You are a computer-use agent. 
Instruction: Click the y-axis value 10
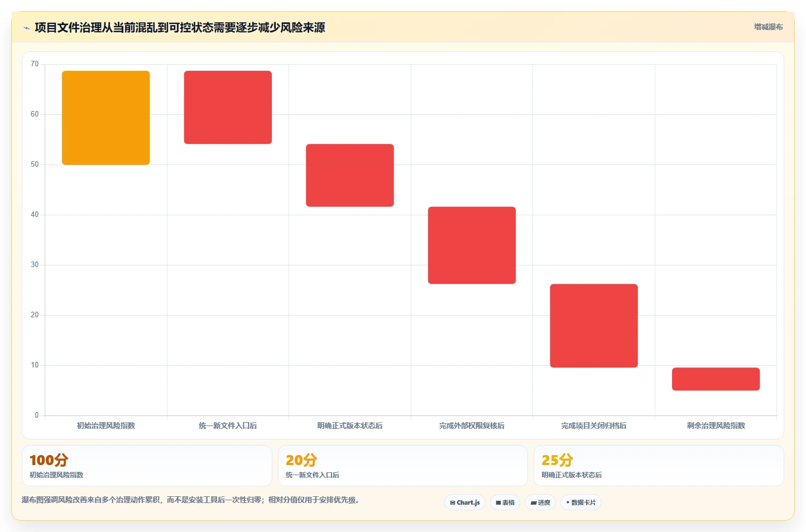tap(35, 365)
